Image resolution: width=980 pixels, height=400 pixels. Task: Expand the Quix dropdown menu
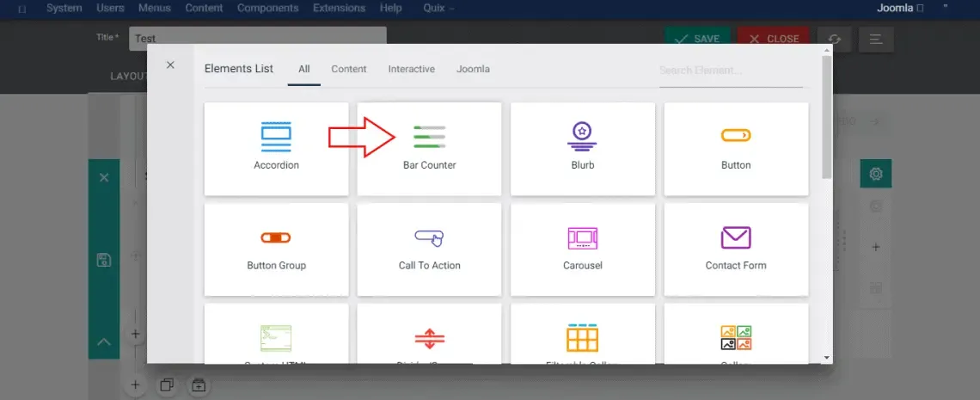(438, 8)
